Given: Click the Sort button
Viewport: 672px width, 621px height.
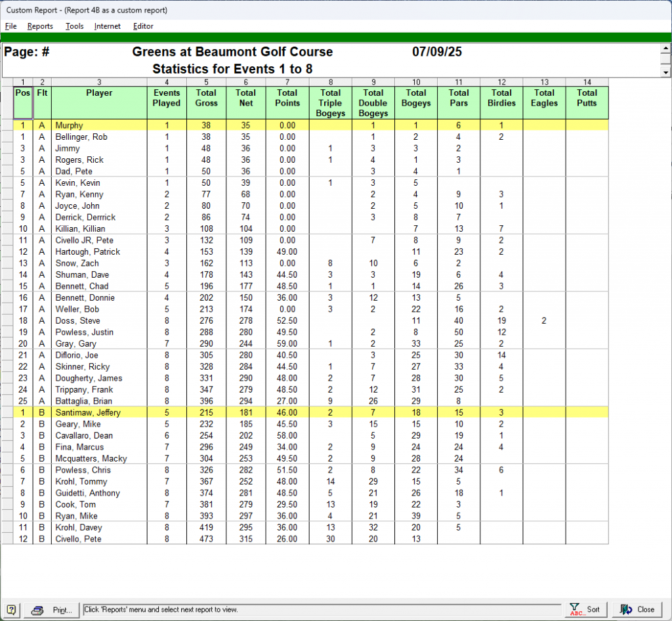Looking at the screenshot, I should [x=585, y=610].
